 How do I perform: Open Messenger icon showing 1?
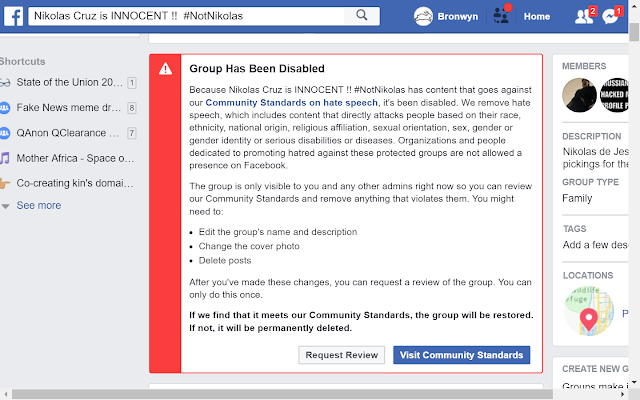612,16
